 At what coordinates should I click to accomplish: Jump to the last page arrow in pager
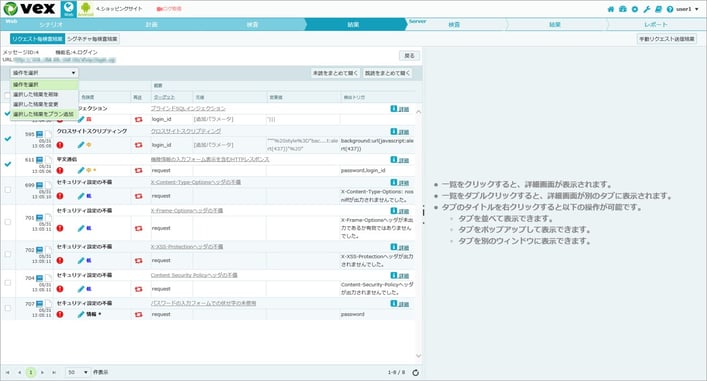pyautogui.click(x=54, y=372)
